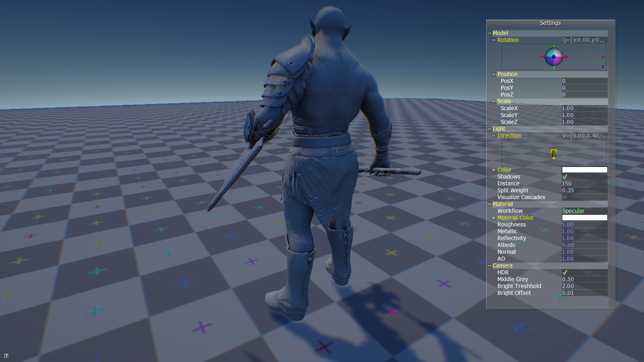Viewport: 644px width, 362px height.
Task: Click the ScaleX value field
Action: click(584, 108)
